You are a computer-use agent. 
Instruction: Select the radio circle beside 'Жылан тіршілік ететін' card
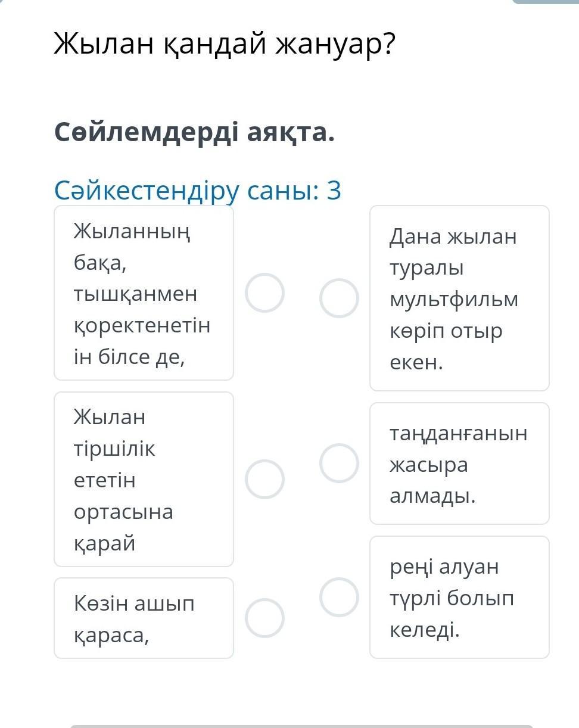tap(264, 479)
